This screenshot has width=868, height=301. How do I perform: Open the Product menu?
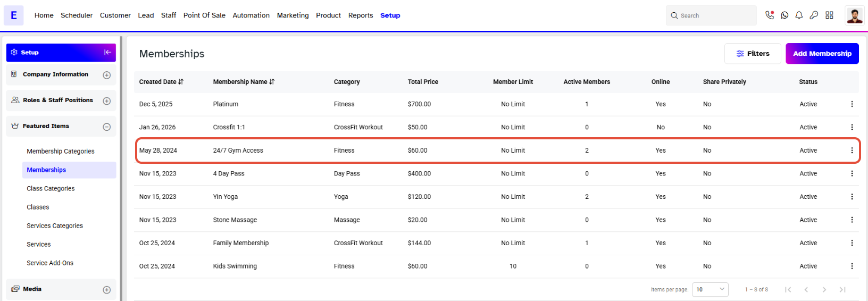[328, 15]
